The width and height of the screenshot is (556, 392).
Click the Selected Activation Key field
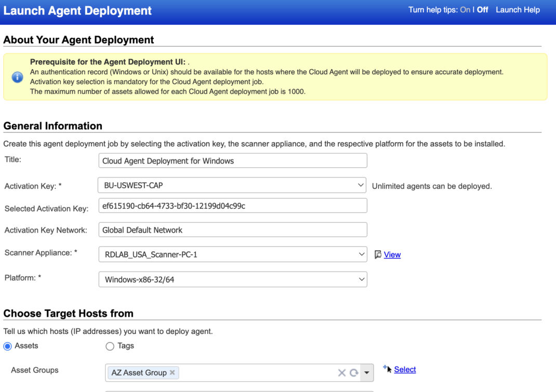(232, 205)
